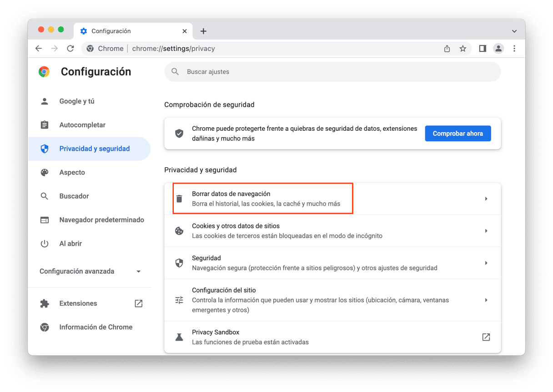
Task: Go back with the browser back arrow
Action: click(x=39, y=49)
